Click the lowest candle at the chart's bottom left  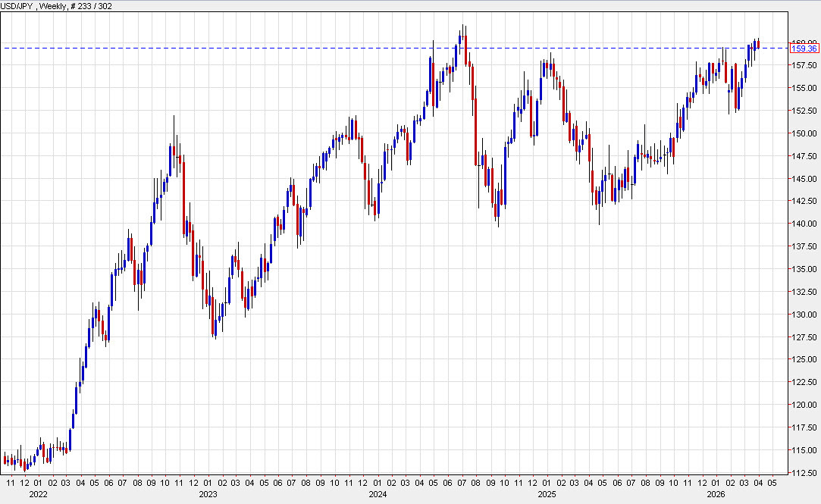23,466
